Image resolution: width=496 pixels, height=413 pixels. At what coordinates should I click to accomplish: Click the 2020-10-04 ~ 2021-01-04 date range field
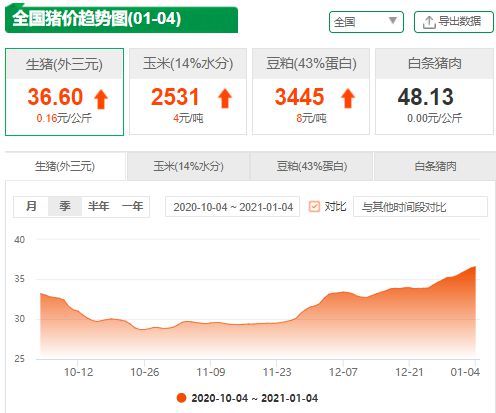[232, 207]
